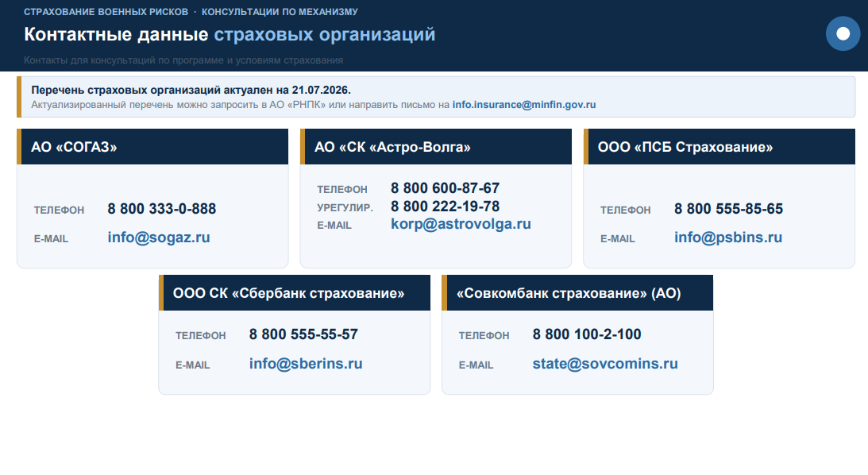Screen dimensions: 868x475
Task: Open the state@sovcomins.ru email link
Action: (605, 364)
